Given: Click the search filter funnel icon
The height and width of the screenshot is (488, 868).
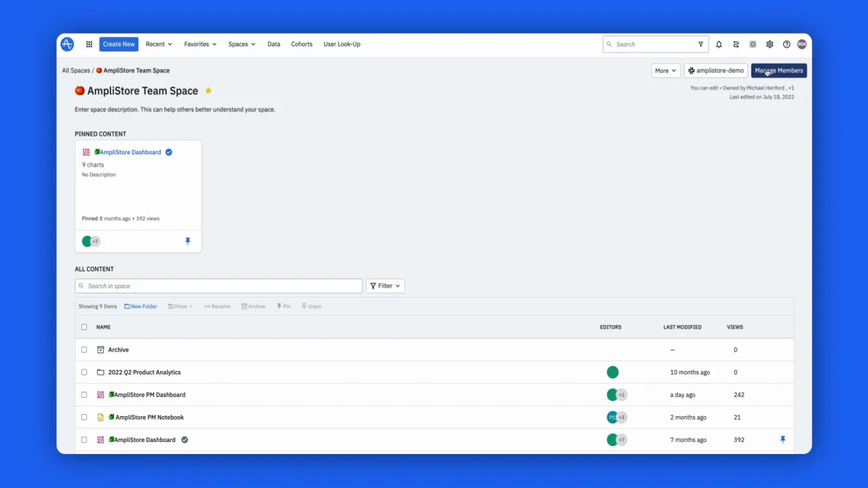Looking at the screenshot, I should click(701, 44).
